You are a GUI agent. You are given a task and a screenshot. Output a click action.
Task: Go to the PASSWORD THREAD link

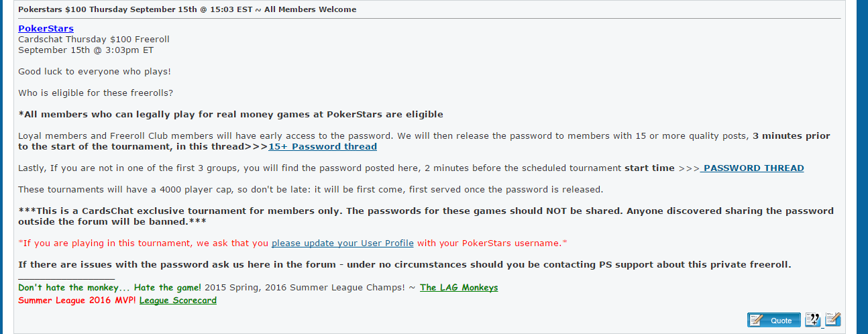click(x=752, y=168)
